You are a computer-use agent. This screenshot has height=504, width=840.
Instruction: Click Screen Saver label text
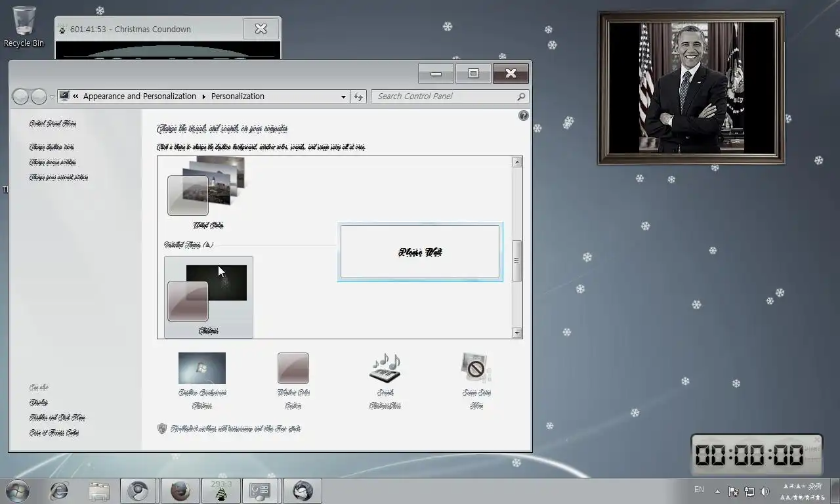(x=476, y=392)
